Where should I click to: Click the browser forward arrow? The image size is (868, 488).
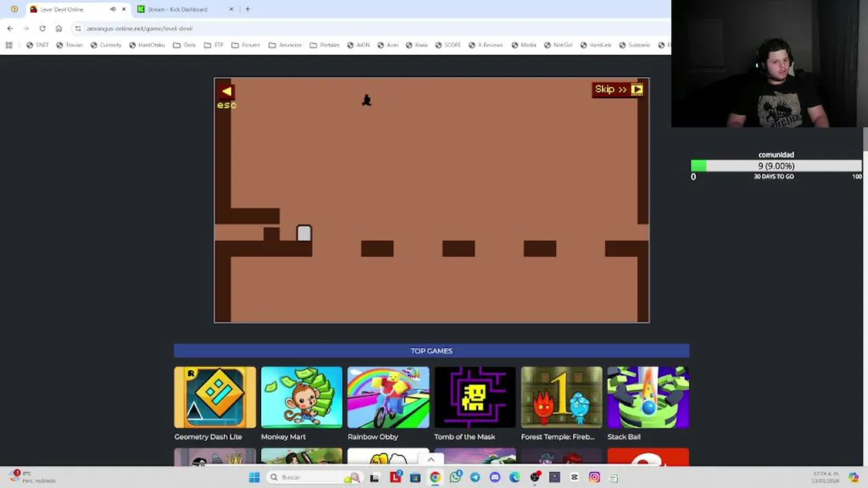26,28
